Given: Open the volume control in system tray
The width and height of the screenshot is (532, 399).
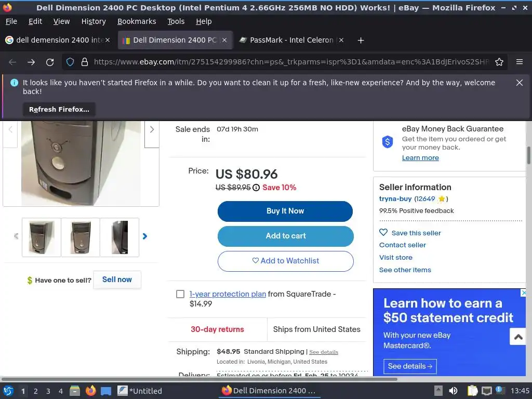Looking at the screenshot, I should (453, 391).
